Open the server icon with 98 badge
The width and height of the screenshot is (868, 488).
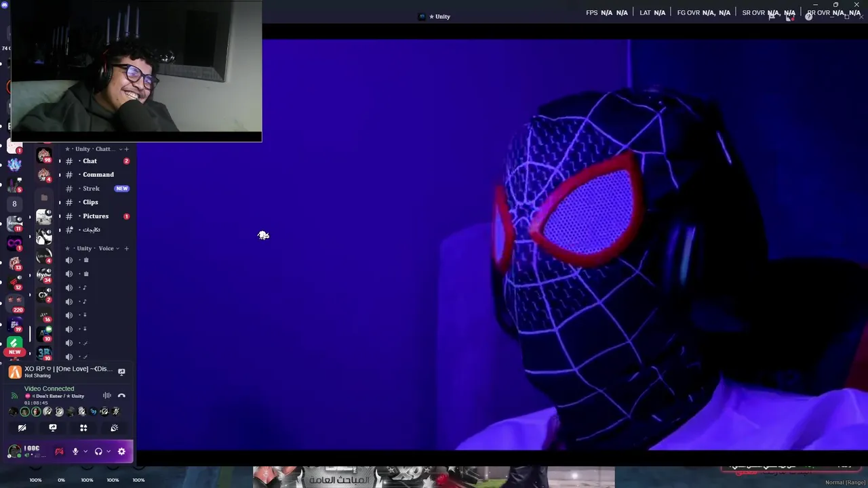point(44,156)
